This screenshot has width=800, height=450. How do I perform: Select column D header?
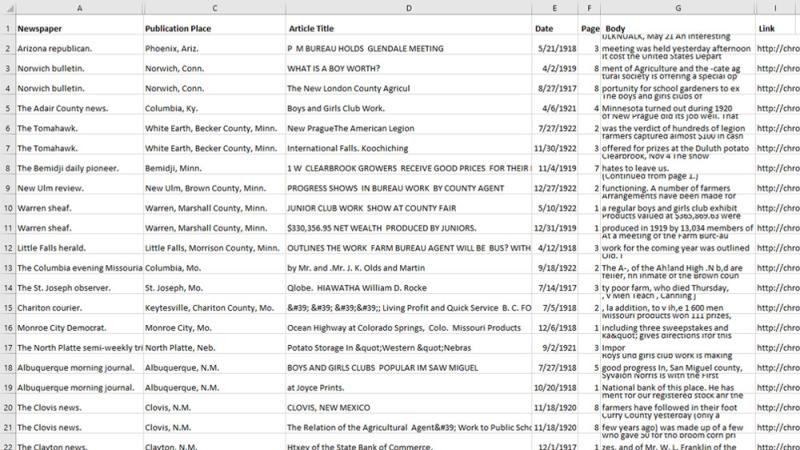(409, 8)
